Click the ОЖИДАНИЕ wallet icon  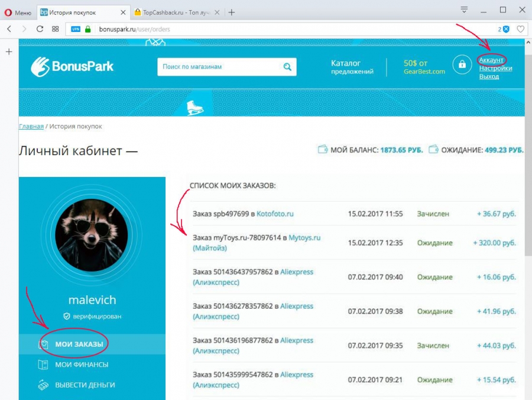pyautogui.click(x=433, y=149)
